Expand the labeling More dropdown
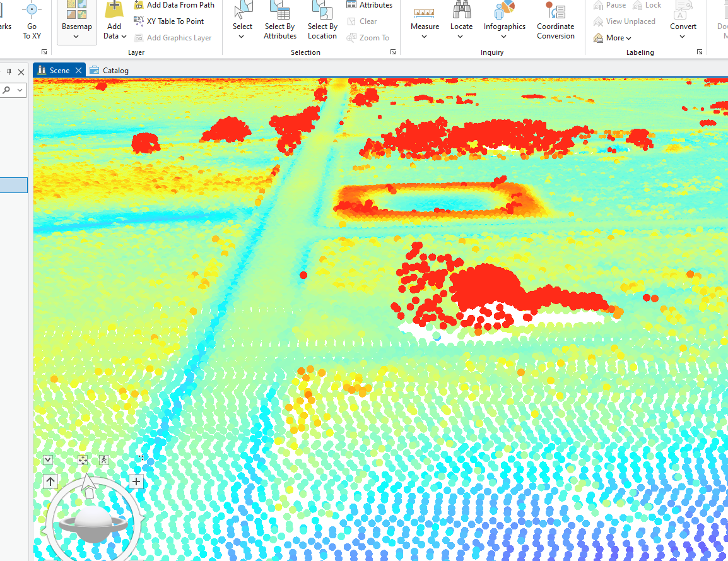Viewport: 728px width, 561px height. 613,38
